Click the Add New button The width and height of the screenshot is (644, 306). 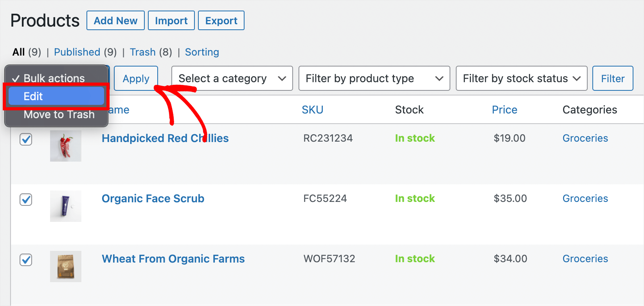[115, 20]
